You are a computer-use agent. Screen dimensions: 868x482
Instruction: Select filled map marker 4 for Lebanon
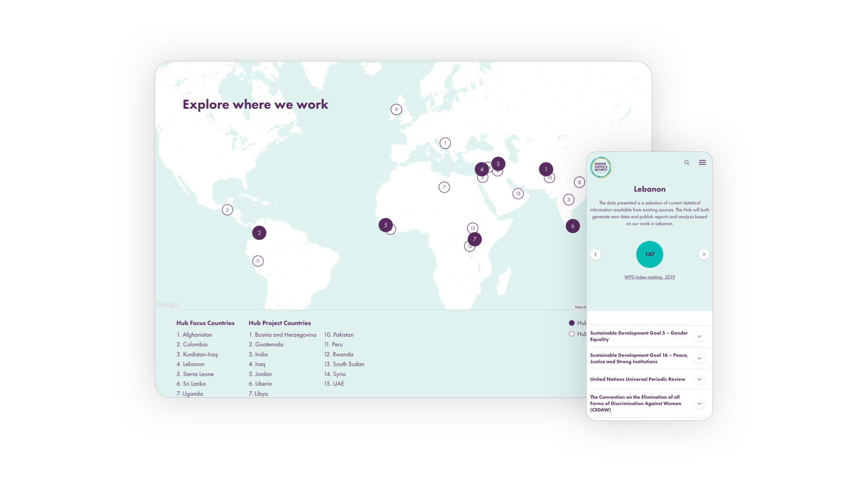pyautogui.click(x=481, y=170)
